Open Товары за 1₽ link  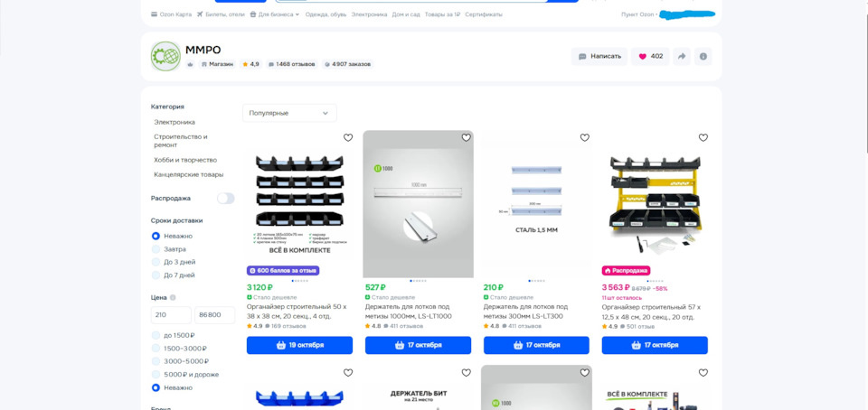coord(442,14)
